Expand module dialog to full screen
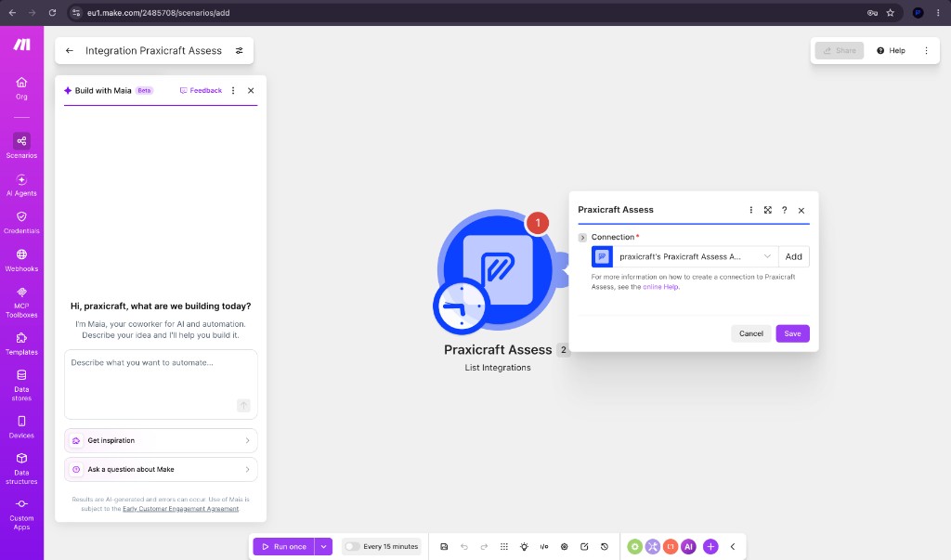Viewport: 951px width, 560px height. point(768,210)
